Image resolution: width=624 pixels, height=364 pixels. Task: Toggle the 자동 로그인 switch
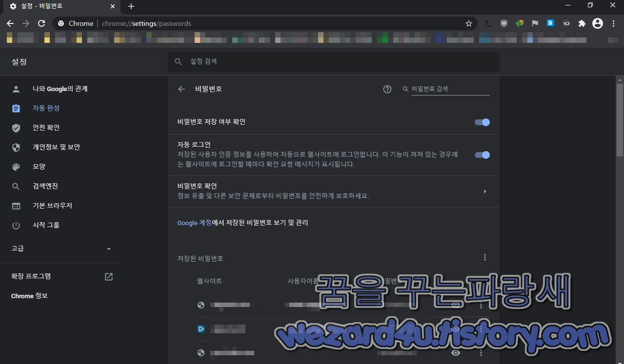[x=482, y=155]
